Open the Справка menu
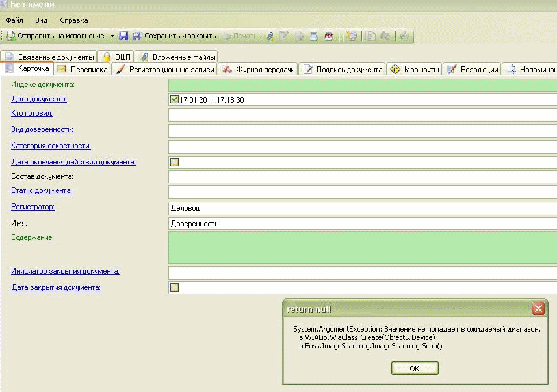 (73, 20)
